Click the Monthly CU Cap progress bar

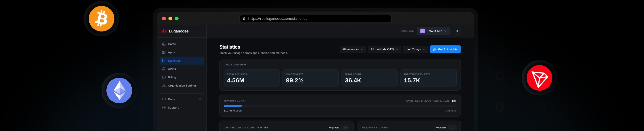(x=340, y=106)
